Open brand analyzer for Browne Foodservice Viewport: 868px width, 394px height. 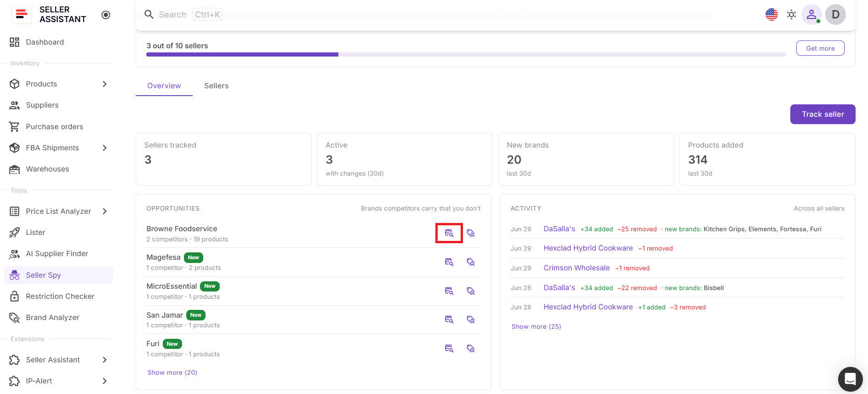coord(471,233)
